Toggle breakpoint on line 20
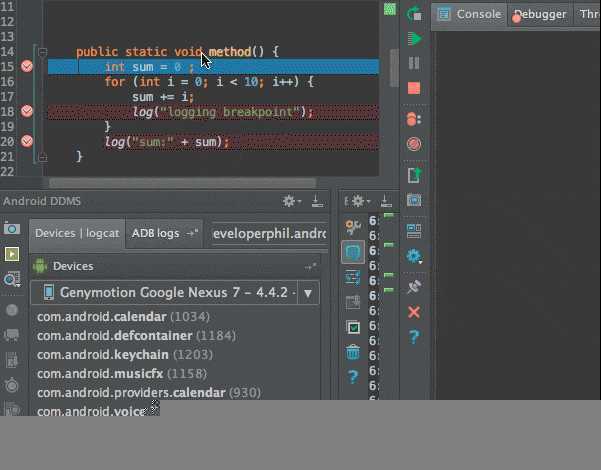 point(27,141)
